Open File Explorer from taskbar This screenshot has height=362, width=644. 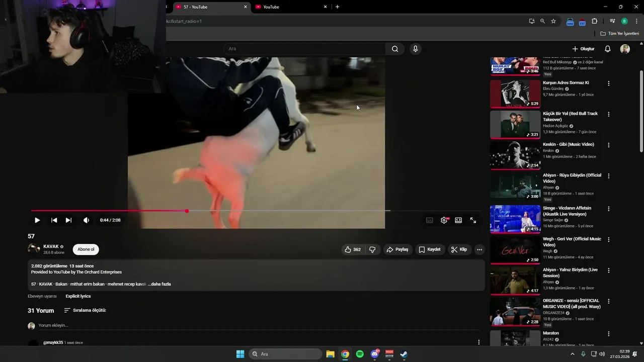tap(330, 354)
